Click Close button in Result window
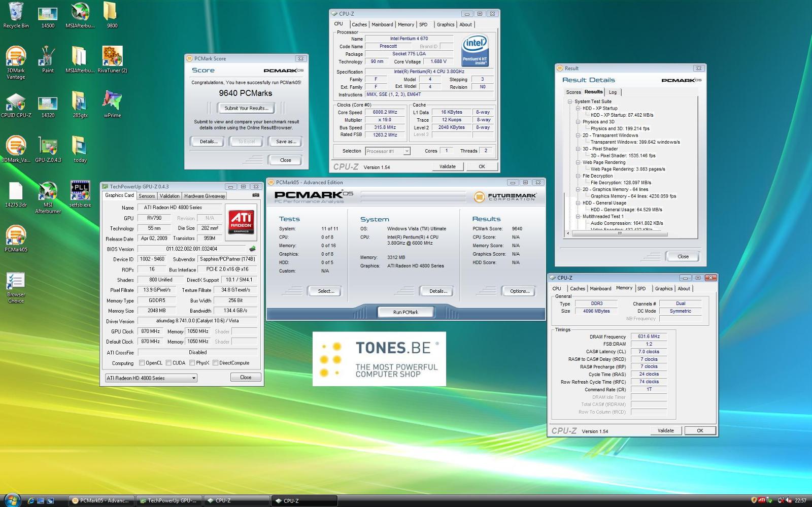The image size is (812, 507). pos(683,256)
